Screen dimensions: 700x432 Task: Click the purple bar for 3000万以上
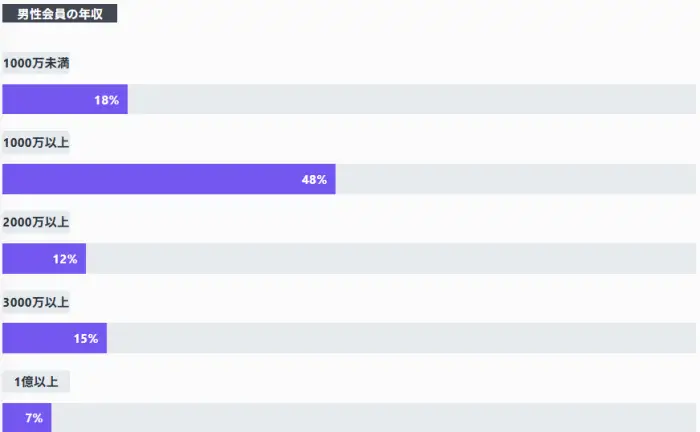point(38,339)
